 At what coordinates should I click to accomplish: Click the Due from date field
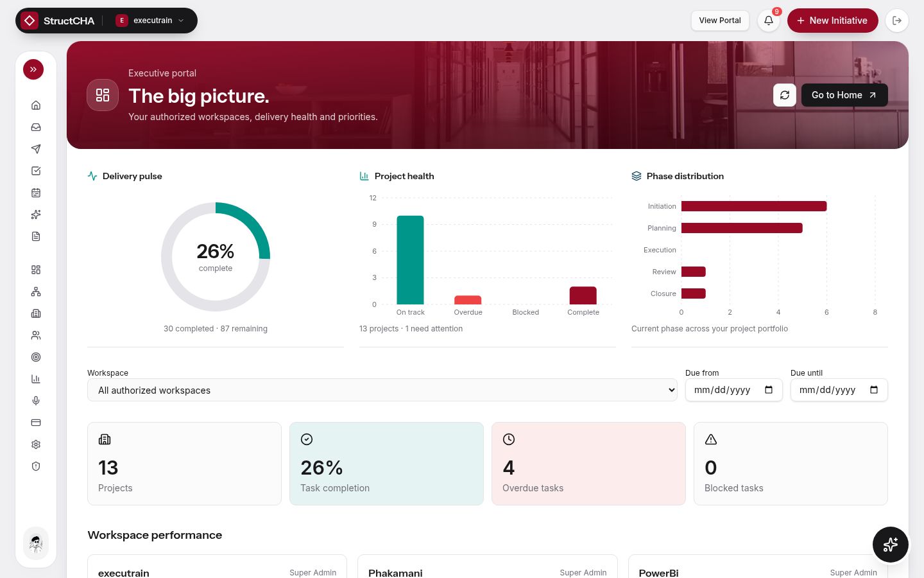[x=734, y=390]
